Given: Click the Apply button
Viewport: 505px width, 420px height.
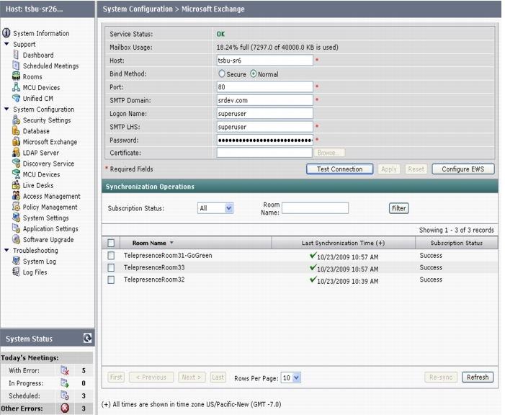Looking at the screenshot, I should [389, 169].
